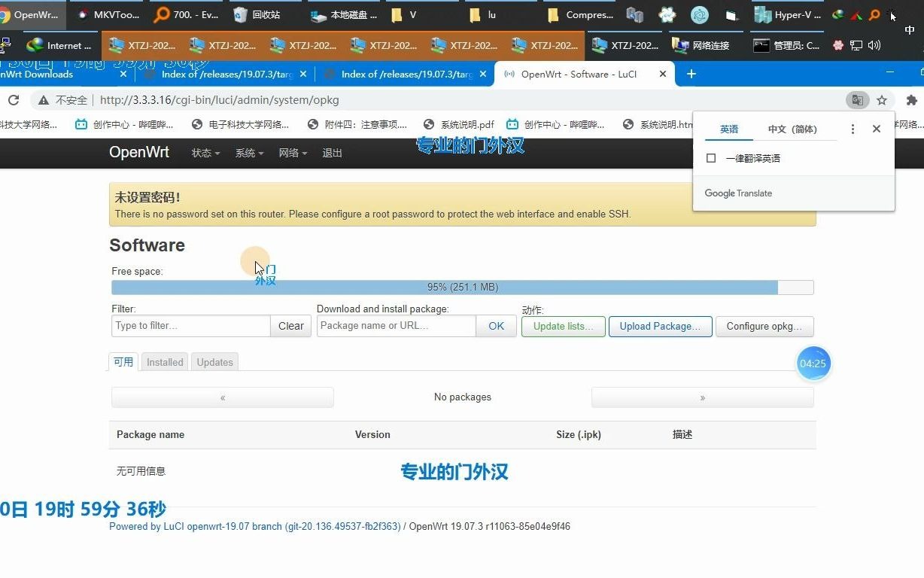924x578 pixels.
Task: Reload the page with the browser refresh icon
Action: (x=13, y=100)
